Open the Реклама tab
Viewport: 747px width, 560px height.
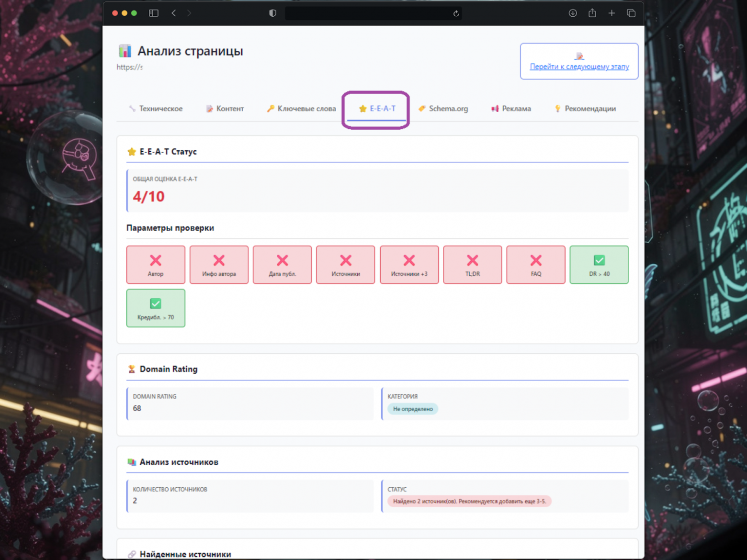pyautogui.click(x=511, y=109)
